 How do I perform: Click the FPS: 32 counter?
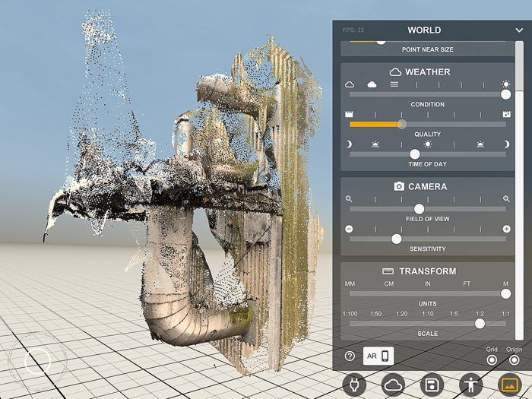[353, 30]
